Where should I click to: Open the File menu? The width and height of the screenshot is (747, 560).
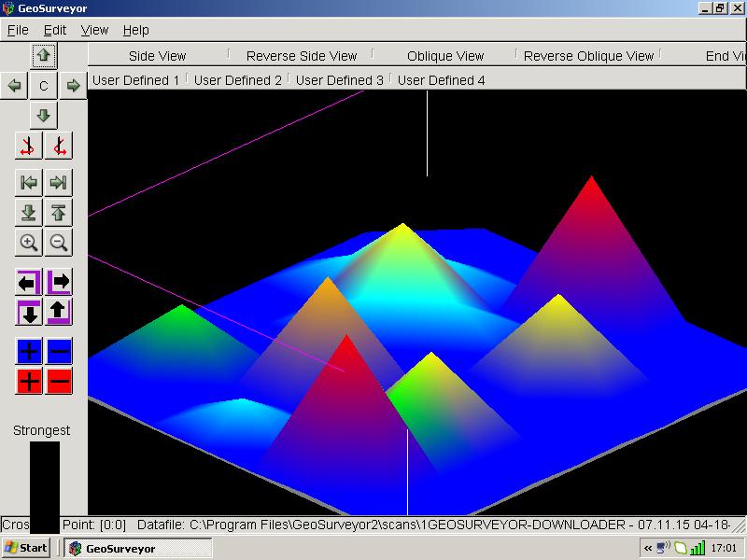(x=18, y=30)
